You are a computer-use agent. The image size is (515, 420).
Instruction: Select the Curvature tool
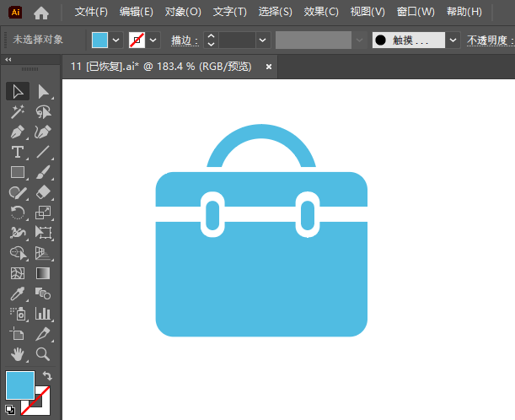43,132
